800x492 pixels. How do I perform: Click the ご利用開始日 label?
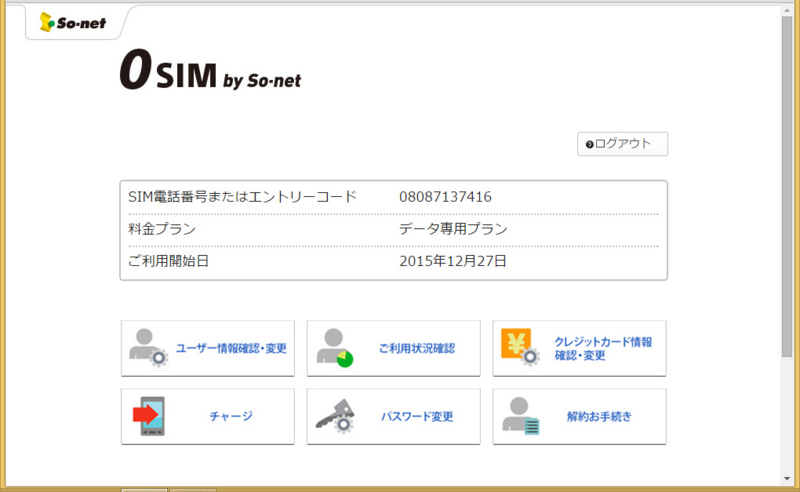[168, 261]
